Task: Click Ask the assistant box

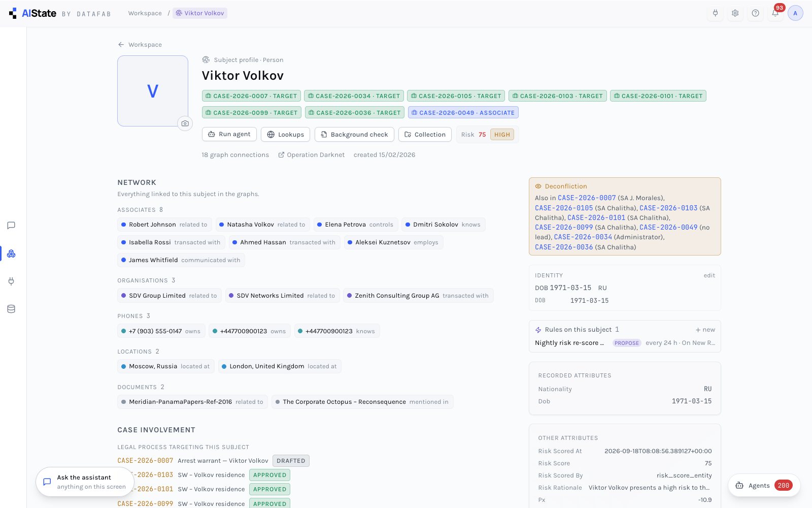Action: (85, 482)
